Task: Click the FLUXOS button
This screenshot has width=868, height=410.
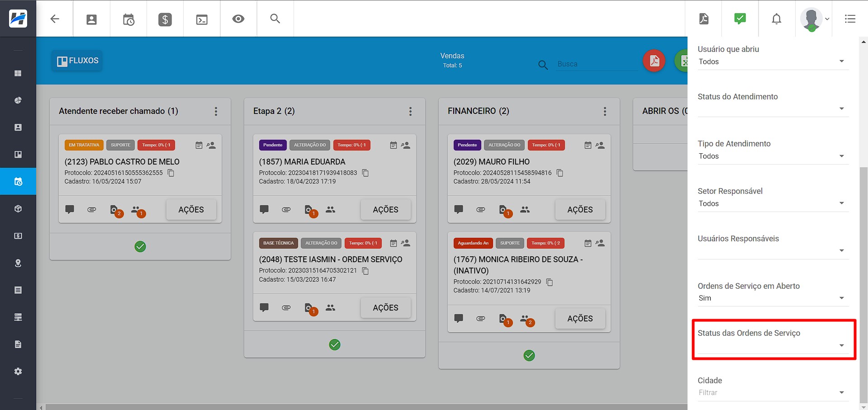Action: (77, 61)
